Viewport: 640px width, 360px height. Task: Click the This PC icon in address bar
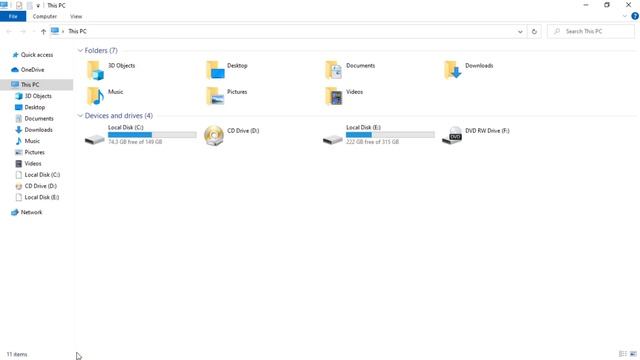(x=55, y=31)
